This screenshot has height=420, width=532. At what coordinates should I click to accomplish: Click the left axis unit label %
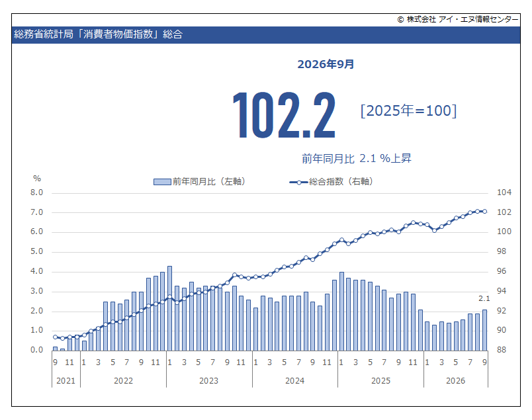tap(37, 179)
